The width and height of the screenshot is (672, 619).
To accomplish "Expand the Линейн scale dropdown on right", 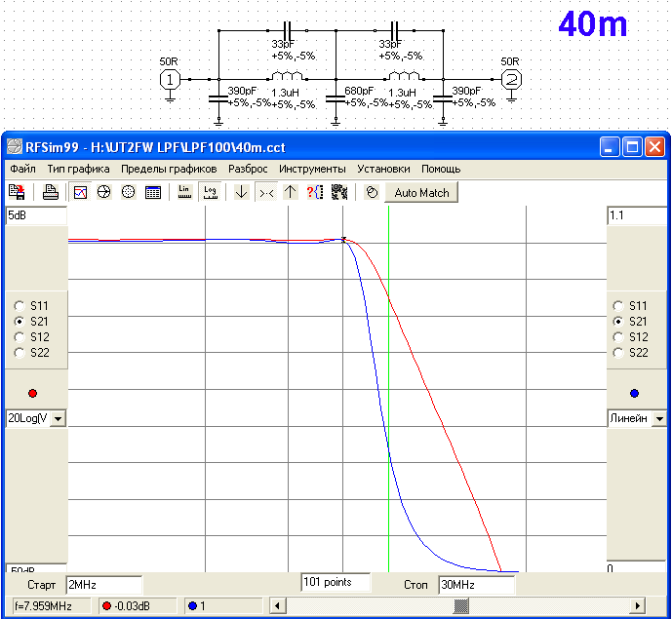I will point(659,418).
